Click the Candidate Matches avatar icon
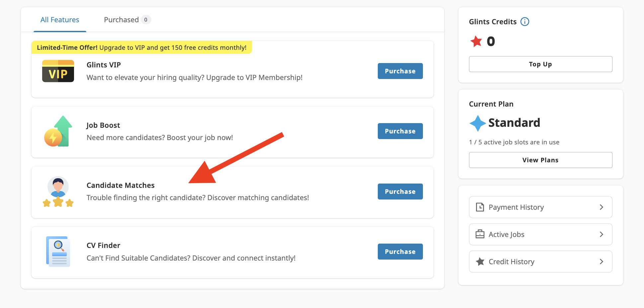This screenshot has height=308, width=644. click(x=58, y=192)
